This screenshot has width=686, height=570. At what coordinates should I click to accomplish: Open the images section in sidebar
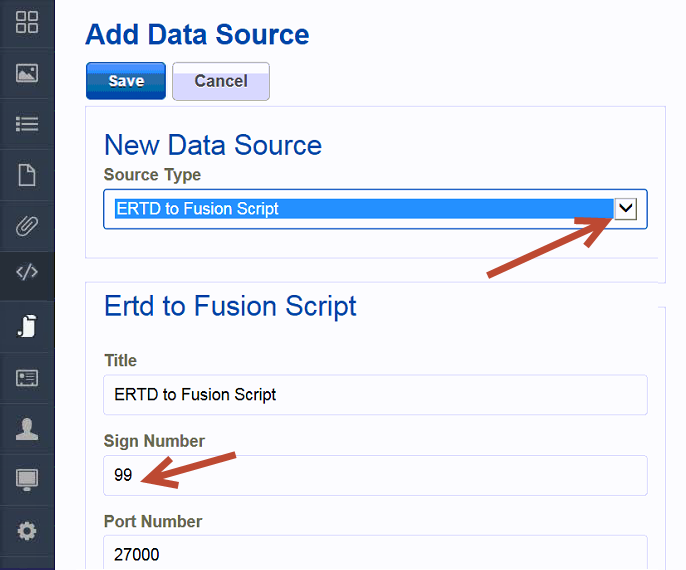tap(27, 73)
